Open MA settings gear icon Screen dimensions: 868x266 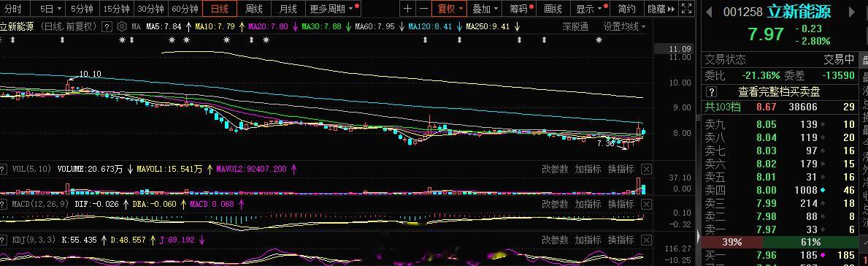[122, 26]
